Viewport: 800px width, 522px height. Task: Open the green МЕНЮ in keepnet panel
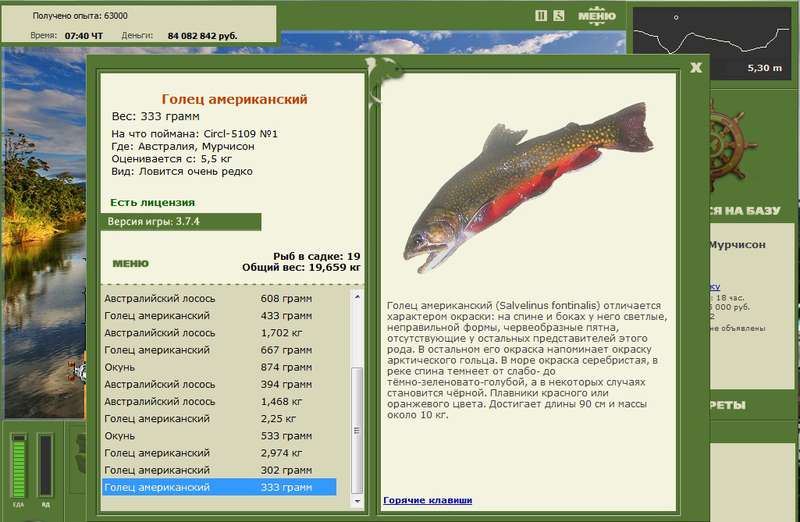pyautogui.click(x=131, y=264)
